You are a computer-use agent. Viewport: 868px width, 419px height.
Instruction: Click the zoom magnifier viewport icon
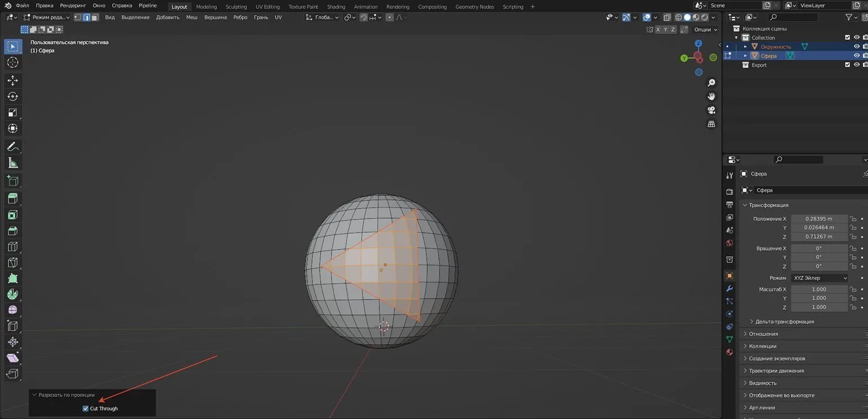[711, 83]
